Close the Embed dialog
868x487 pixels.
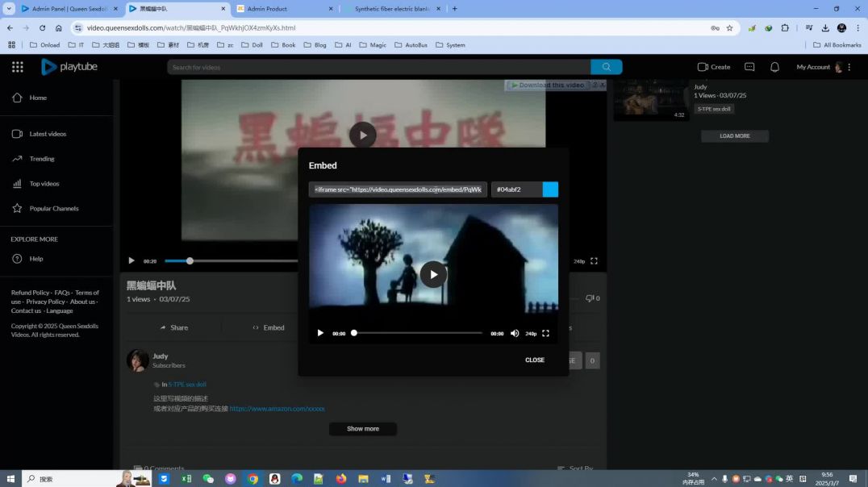(x=535, y=360)
